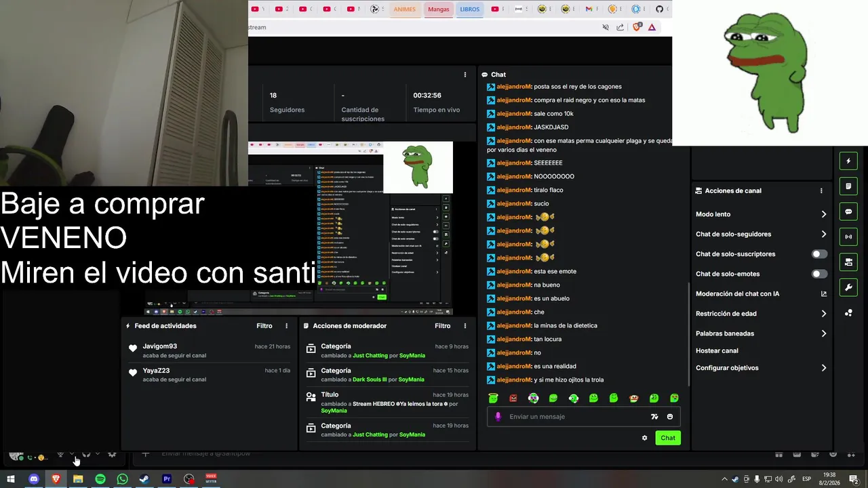The height and width of the screenshot is (488, 868).
Task: Click the broadcast signal icon in right sidebar
Action: [x=848, y=237]
